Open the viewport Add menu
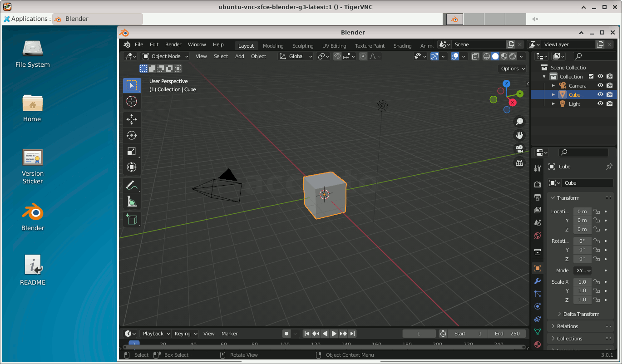 point(240,56)
